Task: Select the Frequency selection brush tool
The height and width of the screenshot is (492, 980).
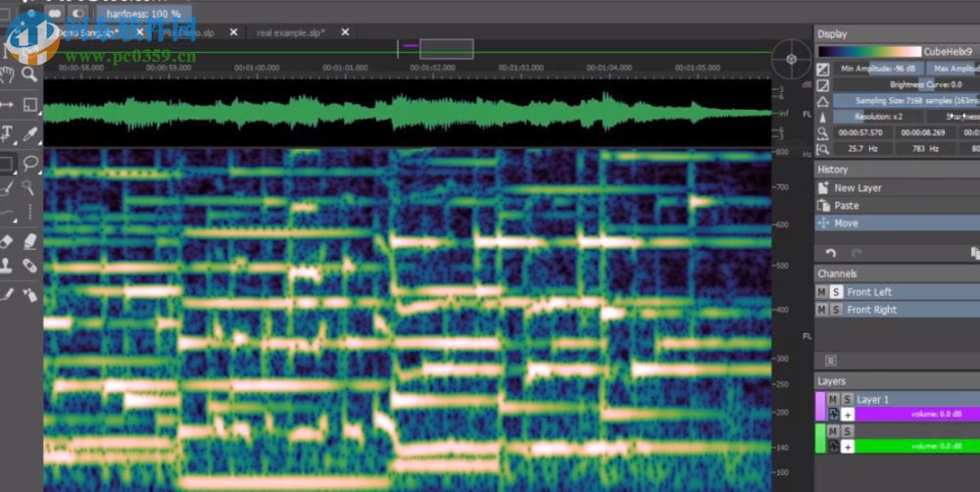Action: click(x=8, y=186)
